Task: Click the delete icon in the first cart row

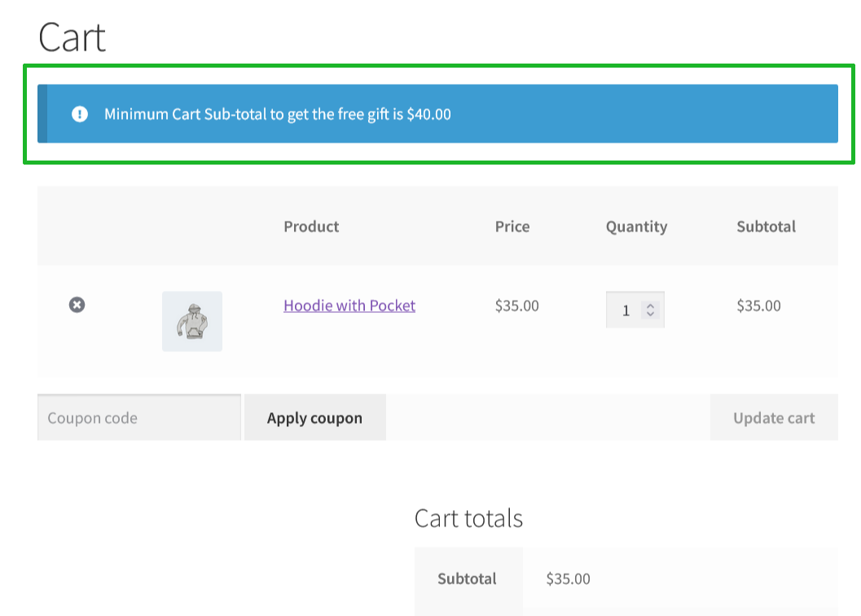Action: (76, 305)
